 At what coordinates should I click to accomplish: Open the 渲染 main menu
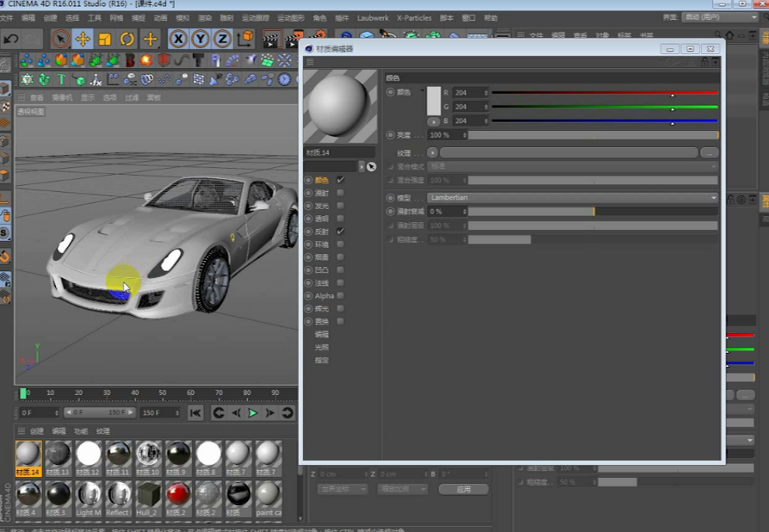pos(204,18)
